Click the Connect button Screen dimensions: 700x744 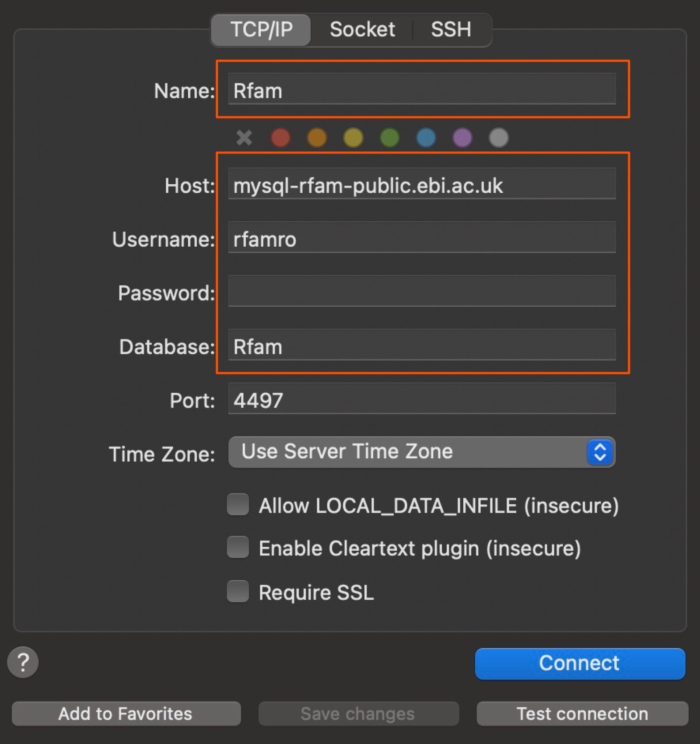click(x=580, y=664)
